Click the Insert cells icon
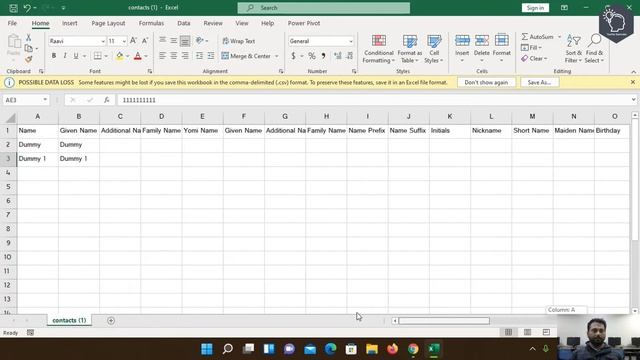 click(x=462, y=40)
